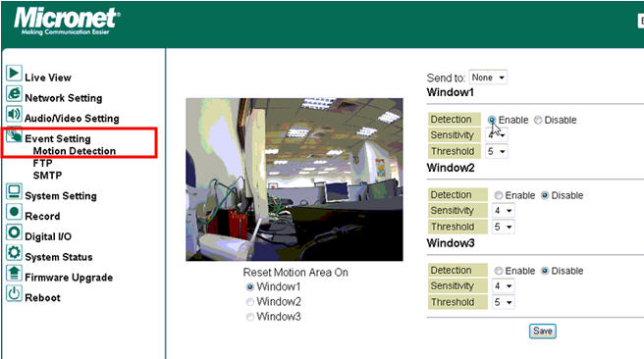This screenshot has height=359, width=644.
Task: Click the Record circle icon
Action: (x=14, y=212)
